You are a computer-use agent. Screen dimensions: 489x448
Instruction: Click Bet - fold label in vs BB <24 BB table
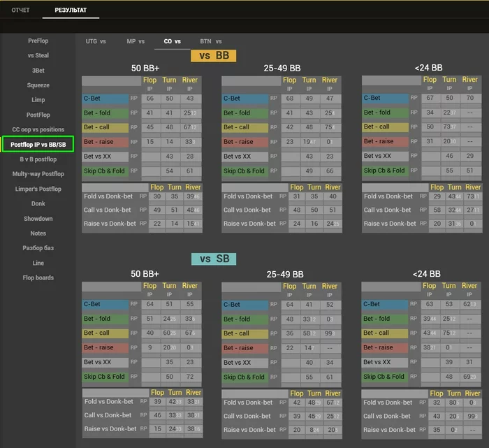(385, 113)
